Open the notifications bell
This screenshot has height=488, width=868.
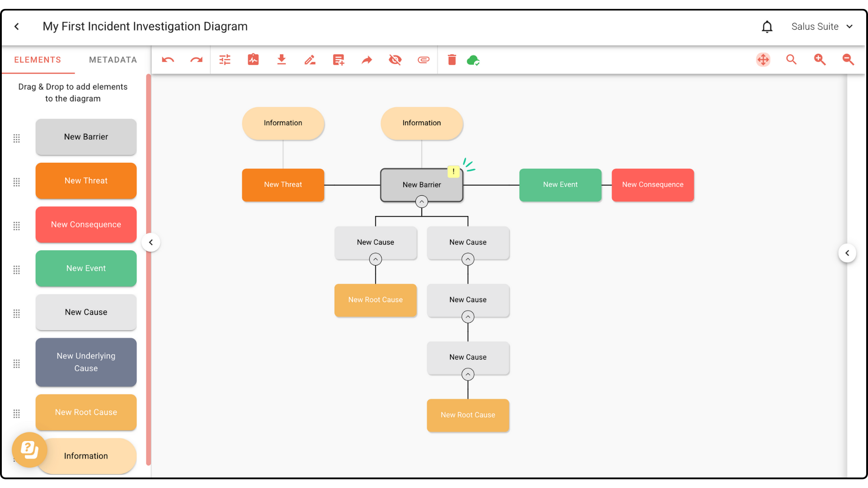[x=767, y=27]
